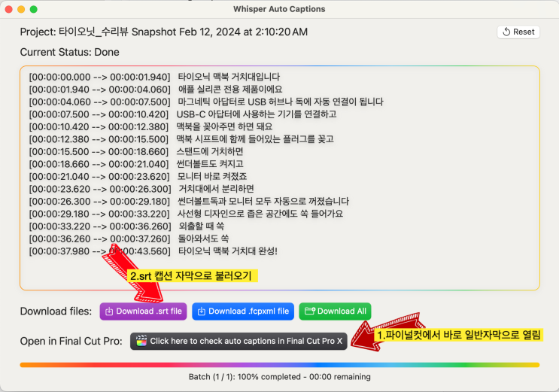
Task: Click the circular arrow icon on Reset
Action: coord(506,32)
